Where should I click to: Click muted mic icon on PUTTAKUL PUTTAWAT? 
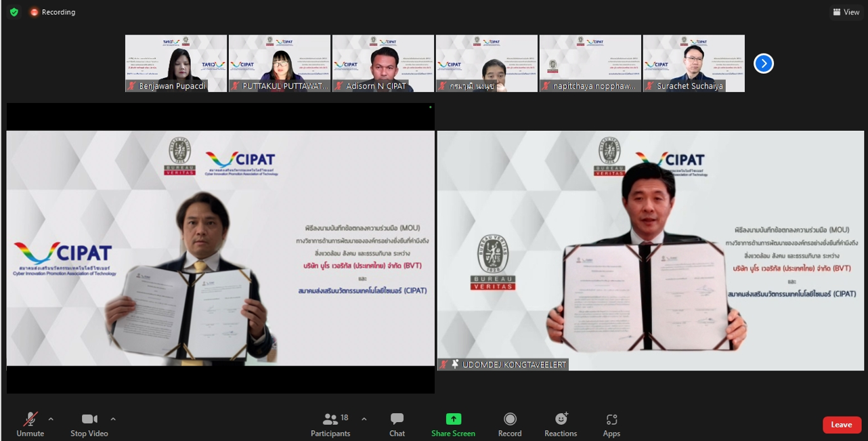pos(236,86)
